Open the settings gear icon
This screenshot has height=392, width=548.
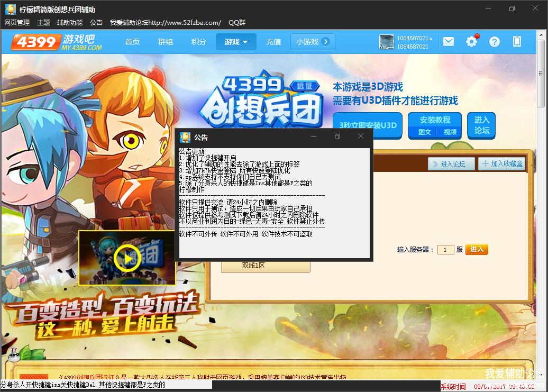pyautogui.click(x=471, y=42)
